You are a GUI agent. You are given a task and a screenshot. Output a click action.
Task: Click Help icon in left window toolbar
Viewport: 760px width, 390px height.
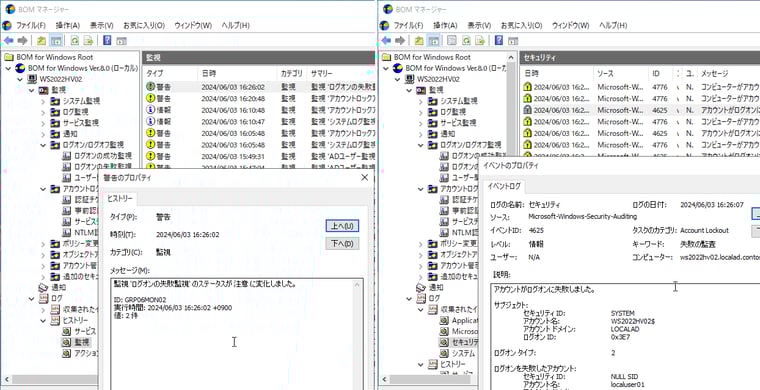point(108,41)
